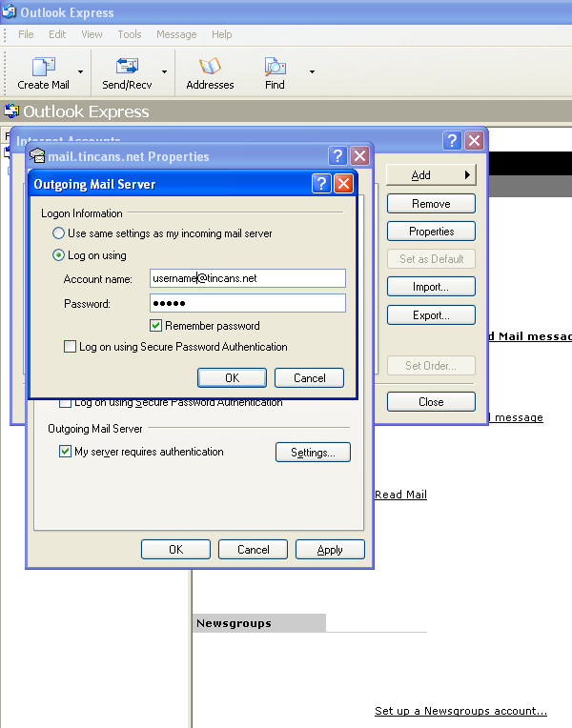Click the Outlook Express banner icon
The image size is (572, 728).
click(x=11, y=111)
